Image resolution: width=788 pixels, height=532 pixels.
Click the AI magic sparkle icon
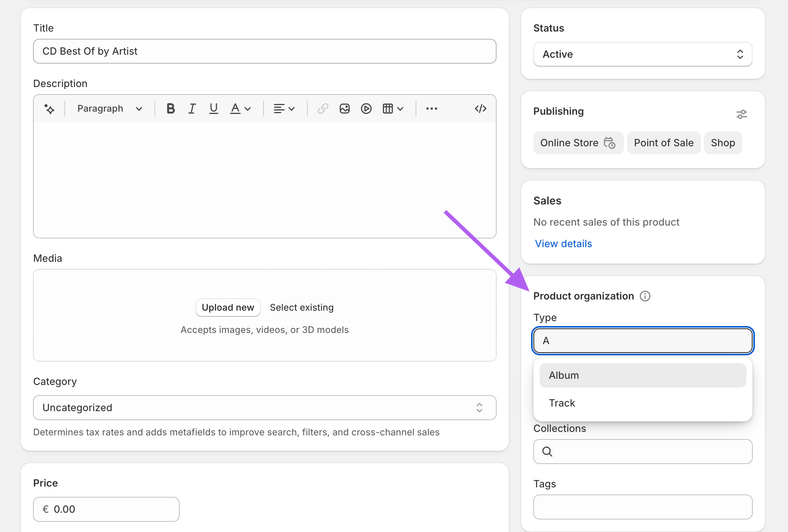49,109
